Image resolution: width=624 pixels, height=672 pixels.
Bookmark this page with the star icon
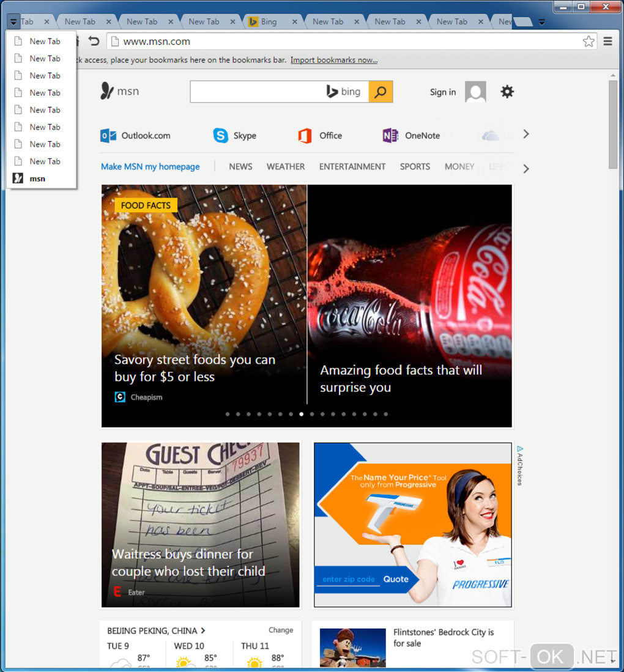pyautogui.click(x=589, y=41)
